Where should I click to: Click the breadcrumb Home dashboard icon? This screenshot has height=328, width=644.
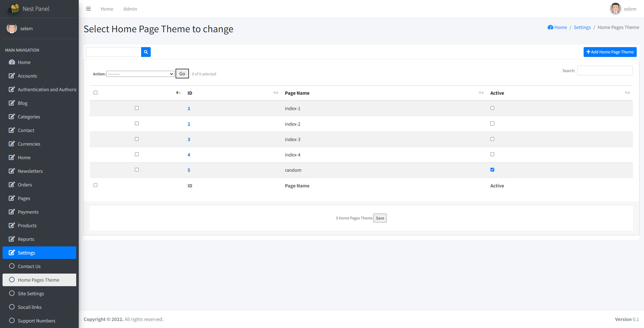click(x=550, y=27)
